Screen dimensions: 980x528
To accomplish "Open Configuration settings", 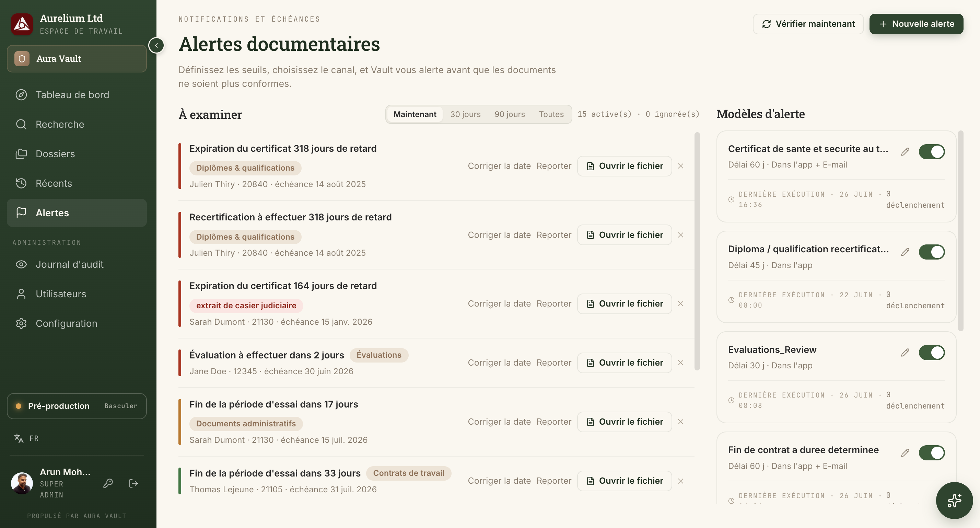I will click(x=77, y=323).
